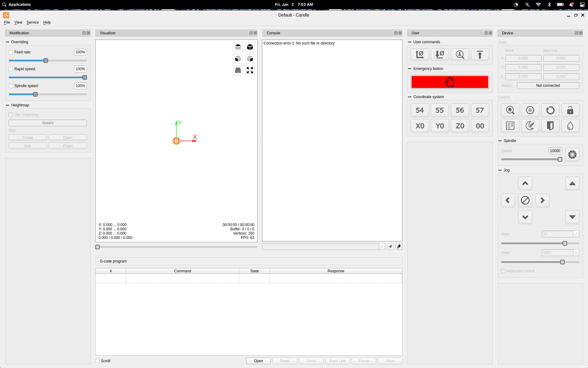Click the Home magnifier icon in Control
The width and height of the screenshot is (588, 368).
[x=510, y=110]
